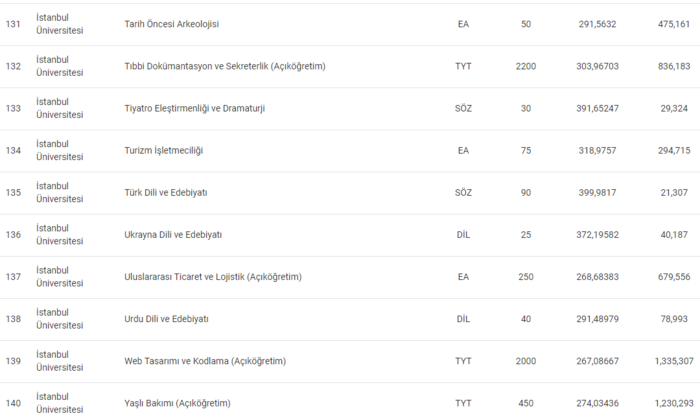
Task: Select Tıbbi Dokümantasyon ve Sekreterlik (Açıköğretim) row
Action: coord(224,66)
